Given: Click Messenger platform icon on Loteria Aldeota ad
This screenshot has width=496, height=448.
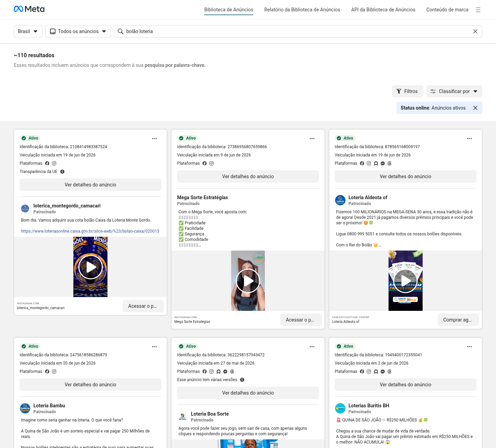Looking at the screenshot, I should click(x=383, y=163).
